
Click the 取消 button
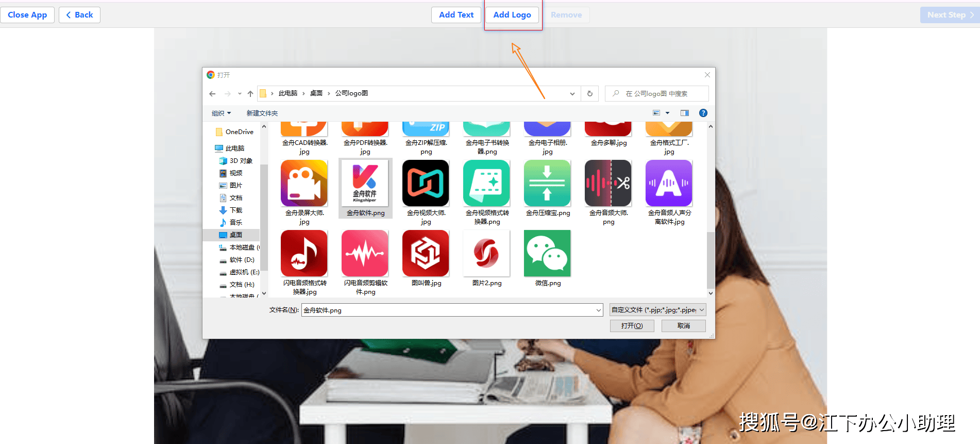(x=683, y=326)
